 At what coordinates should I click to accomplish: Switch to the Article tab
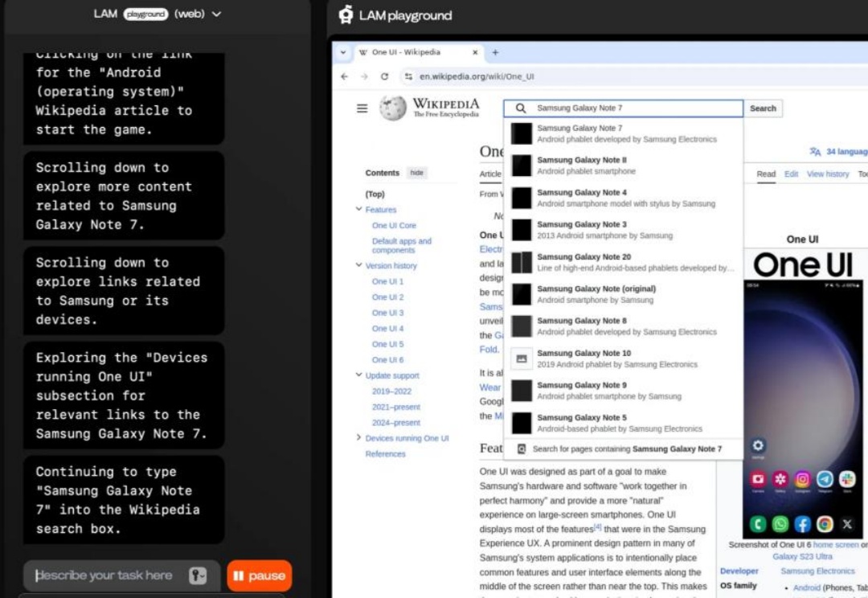(490, 174)
